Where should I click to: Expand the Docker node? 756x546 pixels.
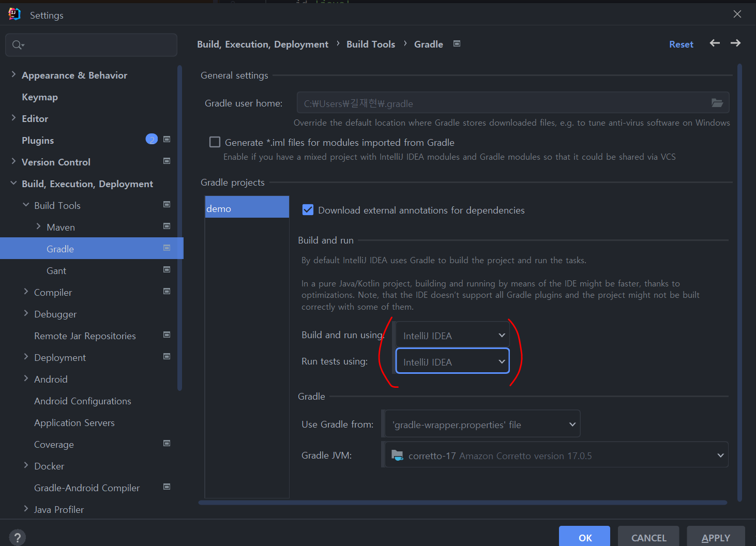click(26, 465)
